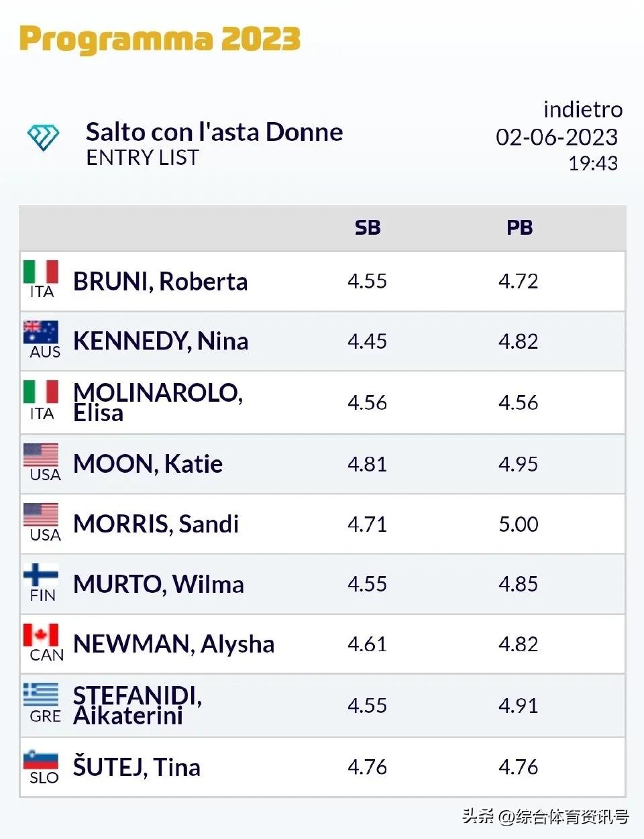Open athlete BRUNI, Roberta
Screen dimensions: 644x839
(x=160, y=282)
